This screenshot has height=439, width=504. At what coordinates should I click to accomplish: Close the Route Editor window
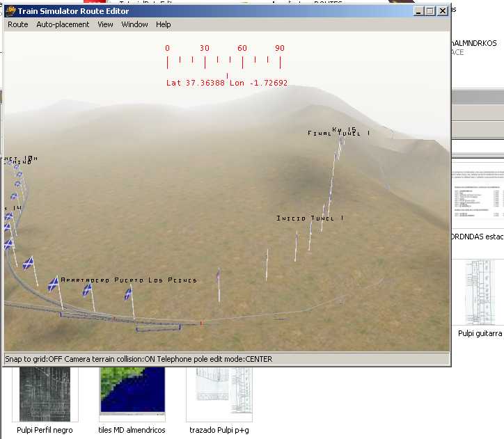tap(443, 11)
